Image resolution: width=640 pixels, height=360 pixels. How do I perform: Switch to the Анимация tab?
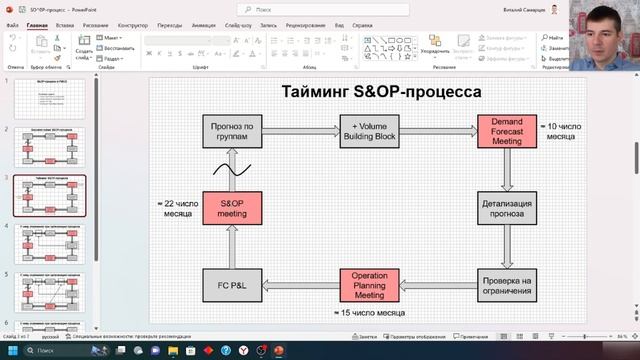pos(203,25)
